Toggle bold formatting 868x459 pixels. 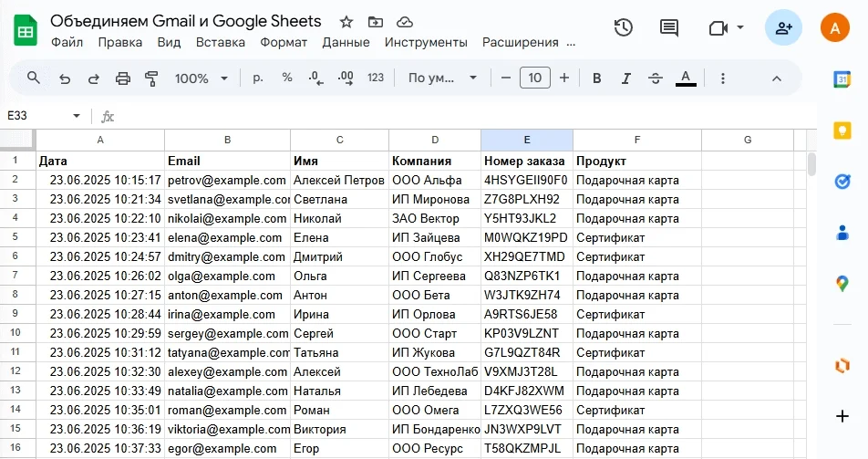click(597, 78)
